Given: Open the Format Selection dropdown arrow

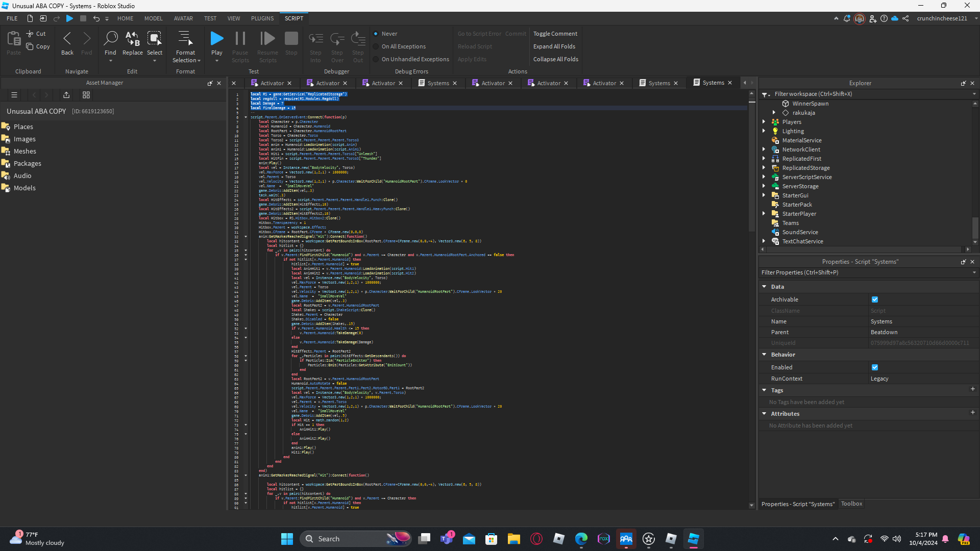Looking at the screenshot, I should pyautogui.click(x=199, y=61).
